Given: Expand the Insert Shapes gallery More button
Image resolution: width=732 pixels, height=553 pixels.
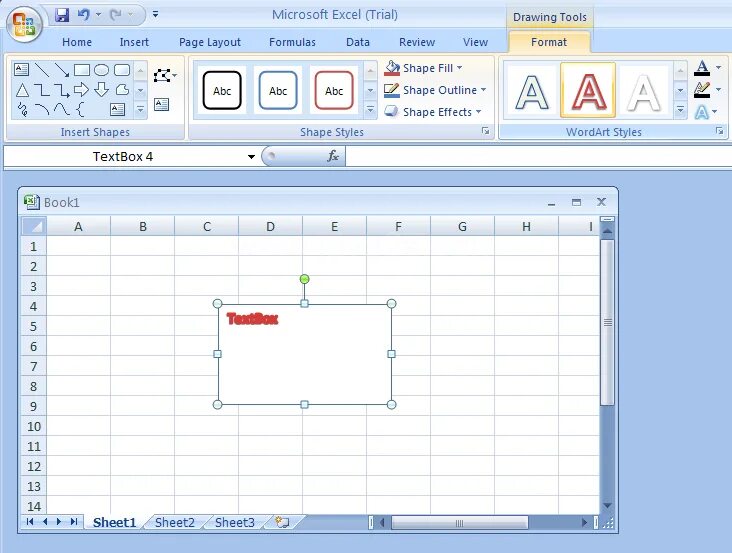Looking at the screenshot, I should [x=141, y=110].
